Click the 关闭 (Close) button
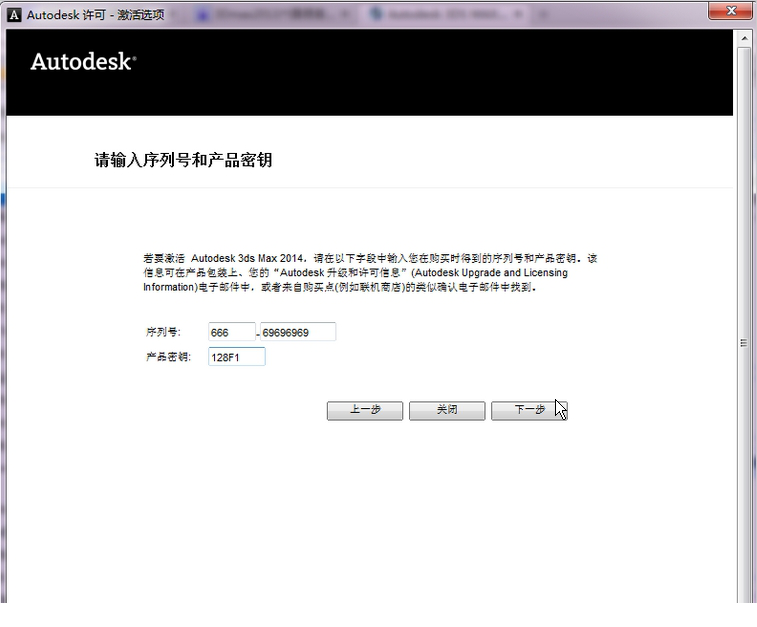Viewport: 757px width, 627px height. [x=447, y=410]
